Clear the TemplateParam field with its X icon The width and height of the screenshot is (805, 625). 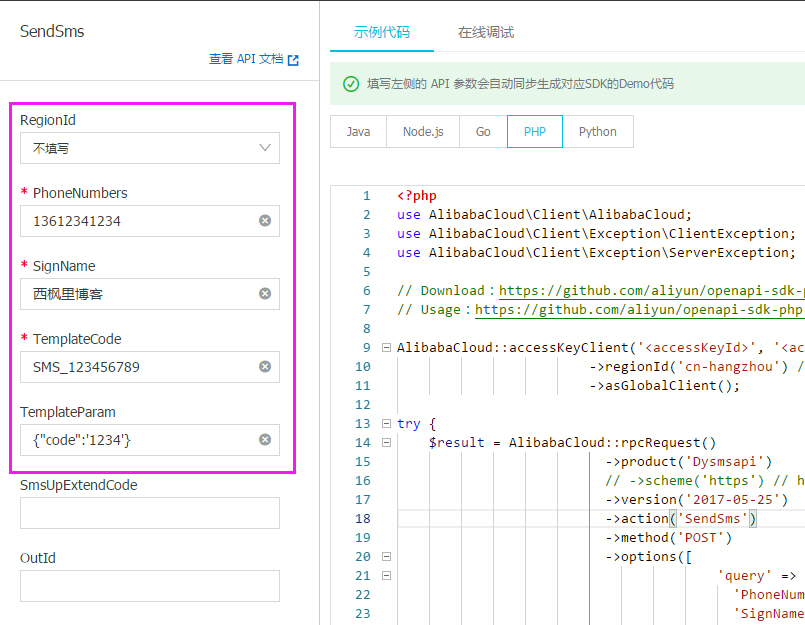[265, 440]
